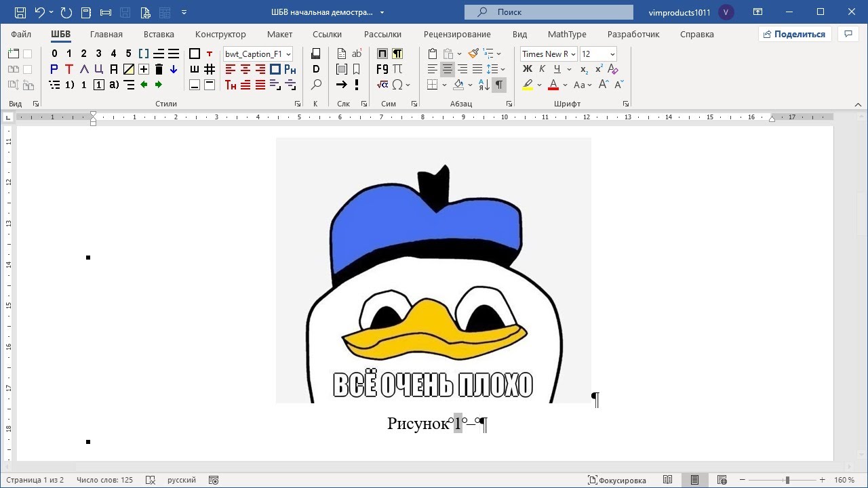Click the style 5 heading icon
The height and width of the screenshot is (488, 868).
click(x=128, y=54)
